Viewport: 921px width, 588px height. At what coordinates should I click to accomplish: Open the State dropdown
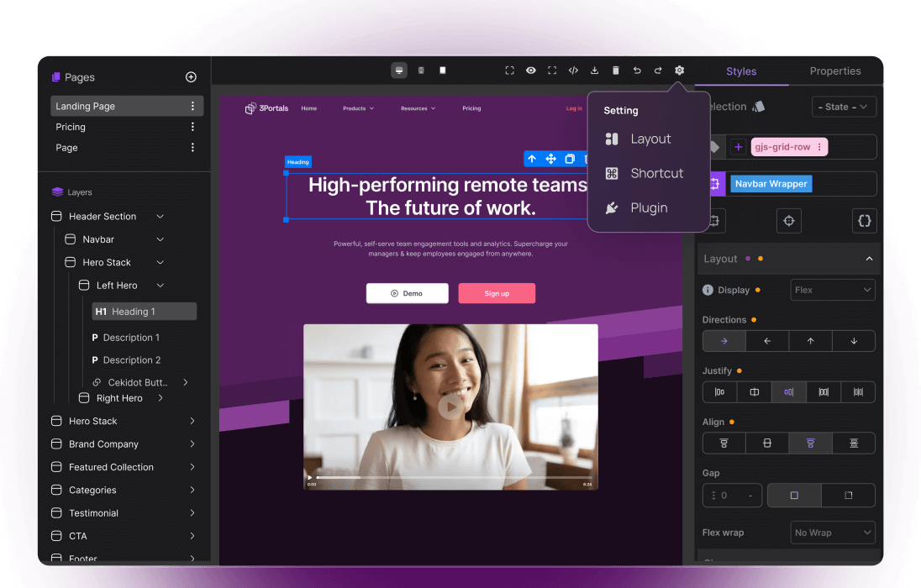tap(844, 107)
